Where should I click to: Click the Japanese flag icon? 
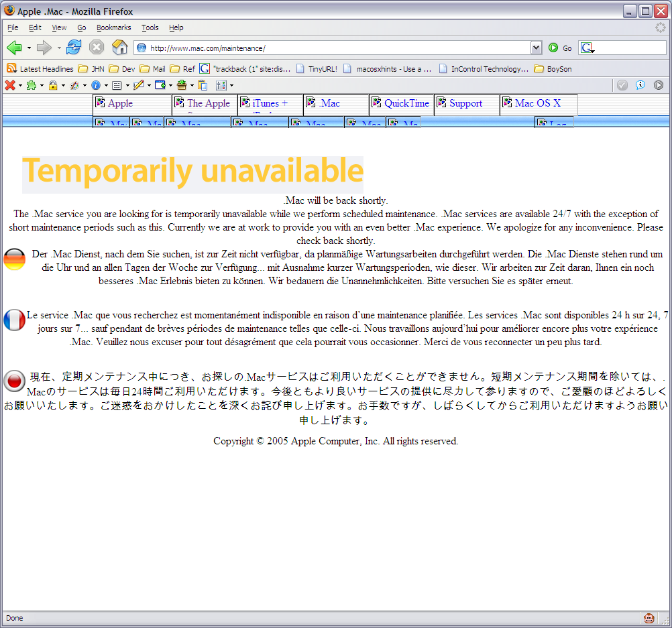click(15, 381)
